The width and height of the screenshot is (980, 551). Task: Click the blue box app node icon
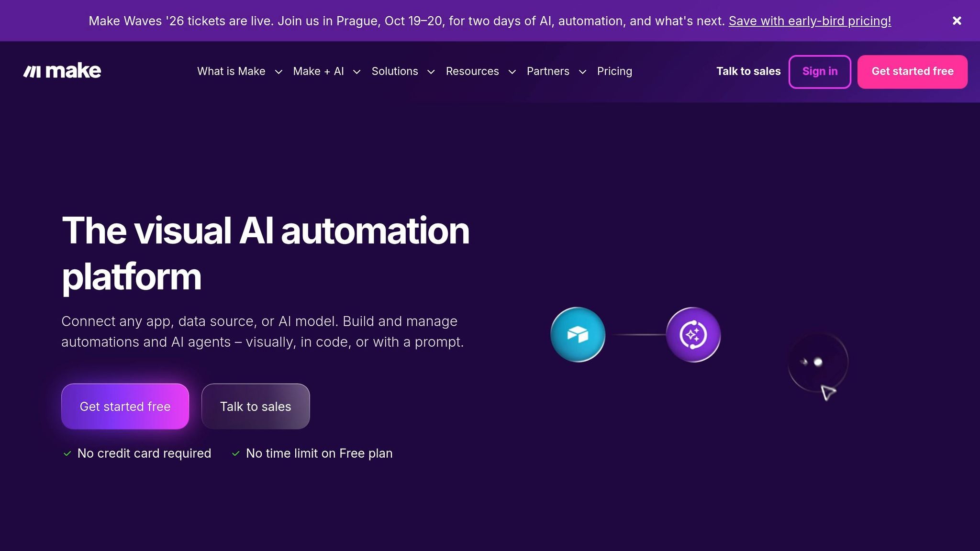578,334
